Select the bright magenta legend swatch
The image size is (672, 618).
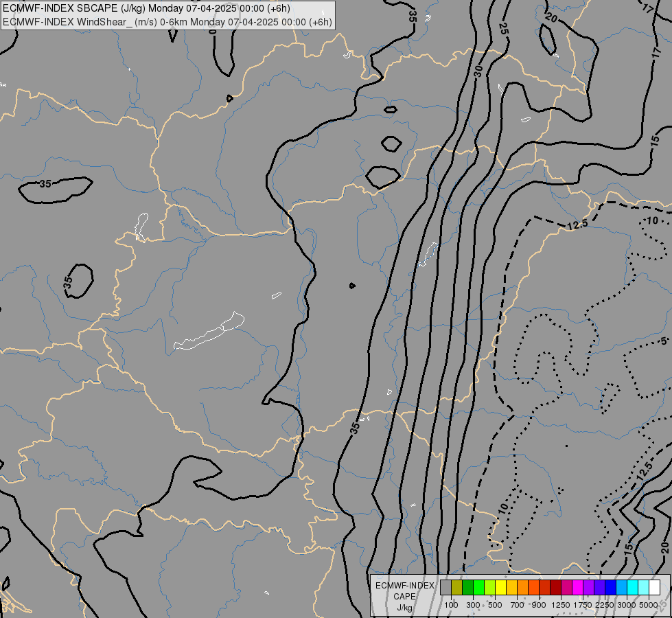click(578, 588)
